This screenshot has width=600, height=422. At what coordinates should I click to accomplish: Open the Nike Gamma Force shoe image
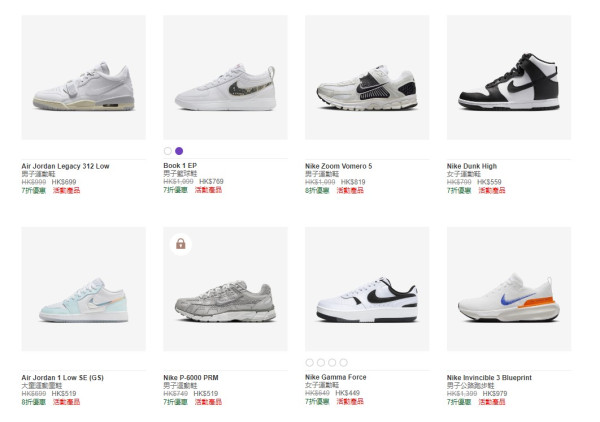coord(367,289)
